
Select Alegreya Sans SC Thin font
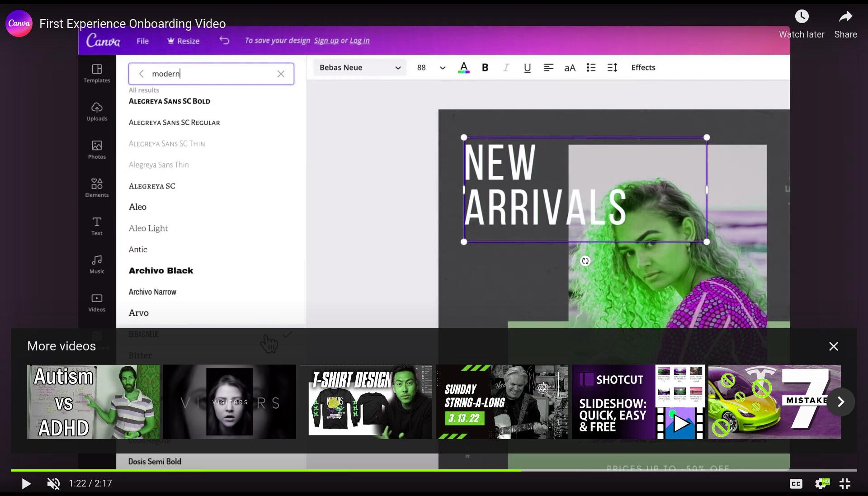click(166, 144)
